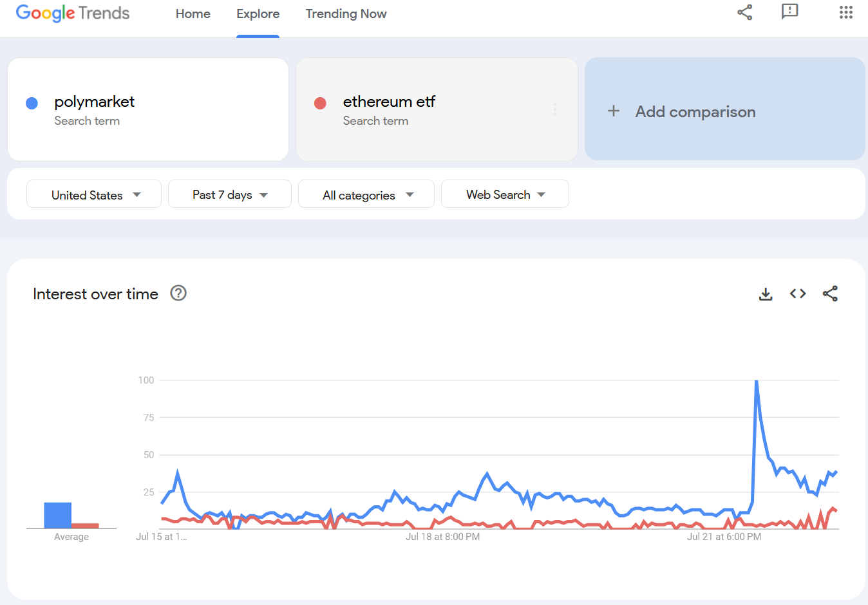Screen dimensions: 868x605
Task: Open more options on ethereum etf card
Action: pyautogui.click(x=554, y=109)
